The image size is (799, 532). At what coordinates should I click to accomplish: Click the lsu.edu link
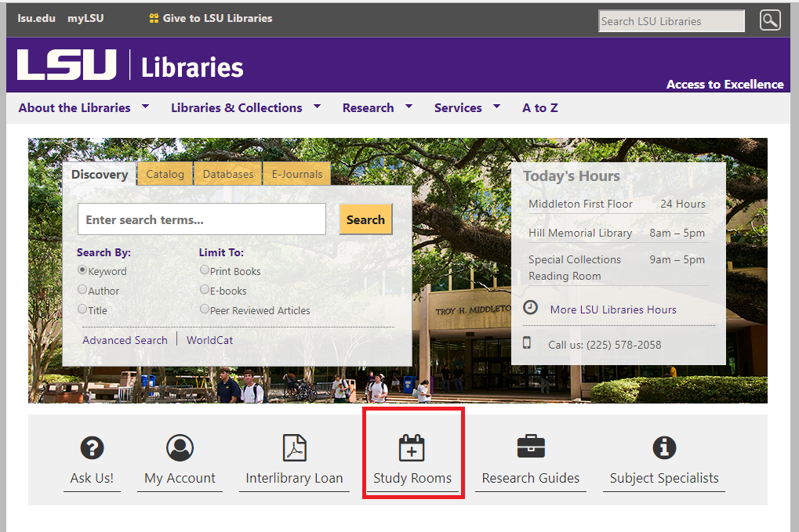(36, 18)
